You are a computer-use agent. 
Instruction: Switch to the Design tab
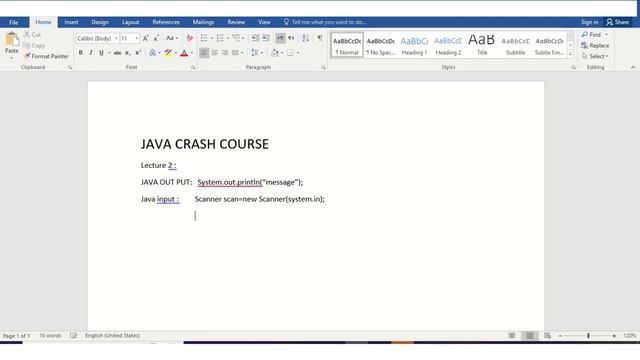(100, 22)
